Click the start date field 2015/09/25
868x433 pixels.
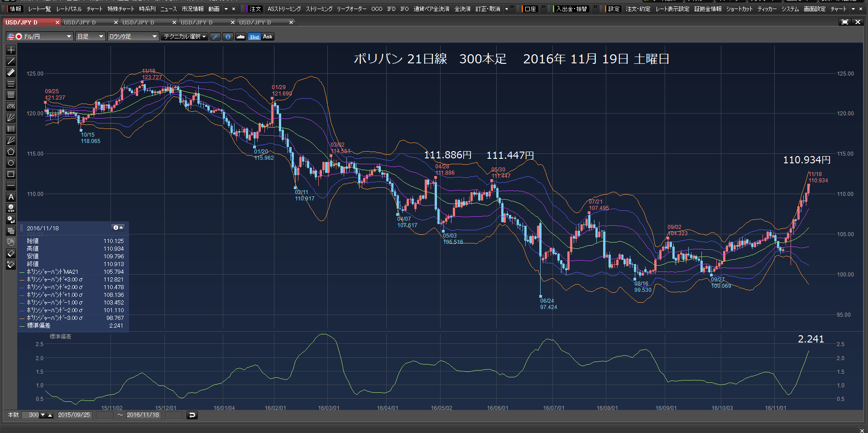point(74,415)
